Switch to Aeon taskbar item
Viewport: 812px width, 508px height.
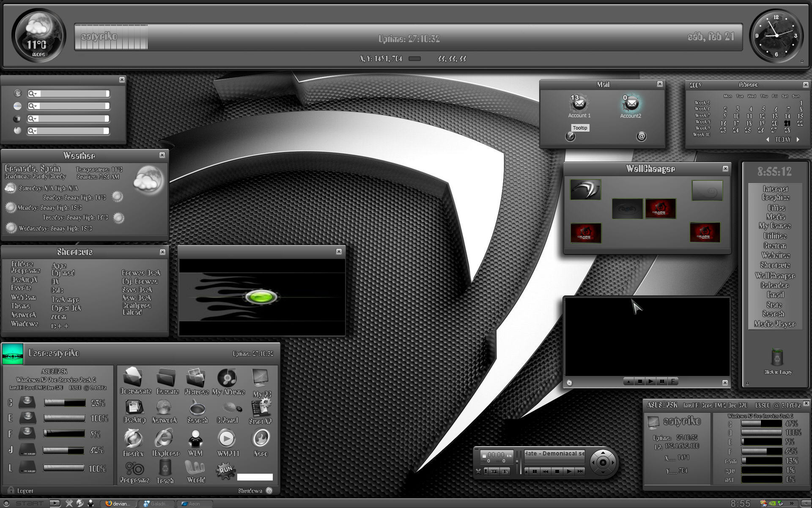coord(195,503)
